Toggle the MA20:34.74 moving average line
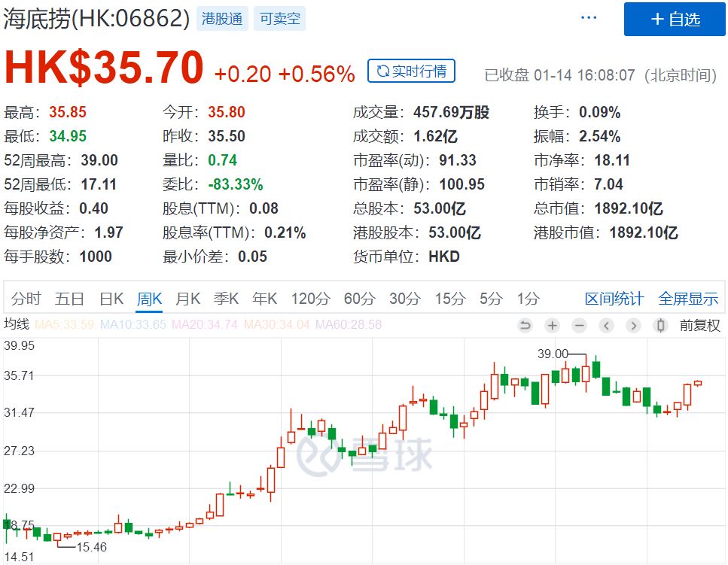Image resolution: width=728 pixels, height=565 pixels. tap(205, 324)
